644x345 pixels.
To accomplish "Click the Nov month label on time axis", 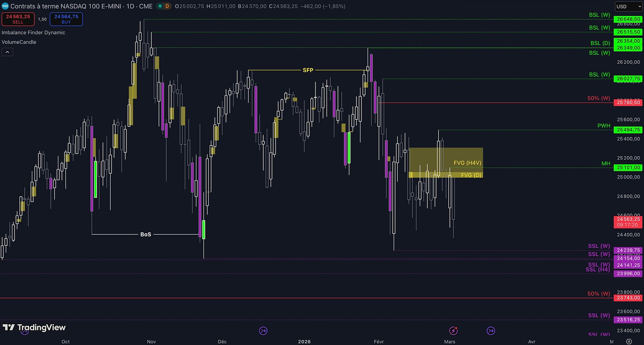I will (x=151, y=341).
